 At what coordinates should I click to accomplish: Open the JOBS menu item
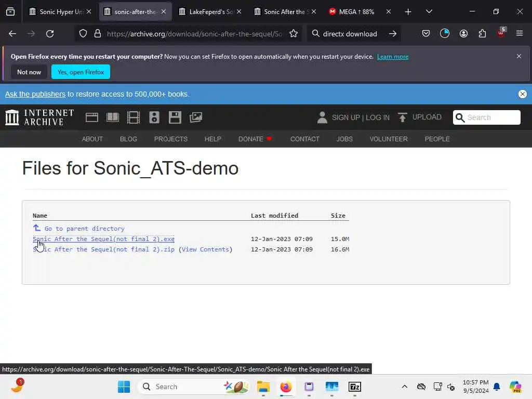point(344,139)
